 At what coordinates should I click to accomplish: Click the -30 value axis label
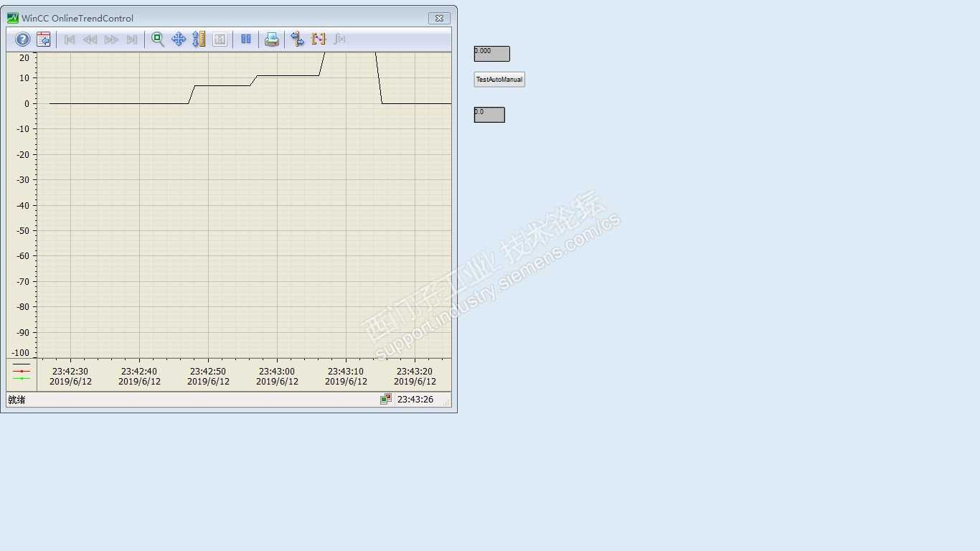22,180
